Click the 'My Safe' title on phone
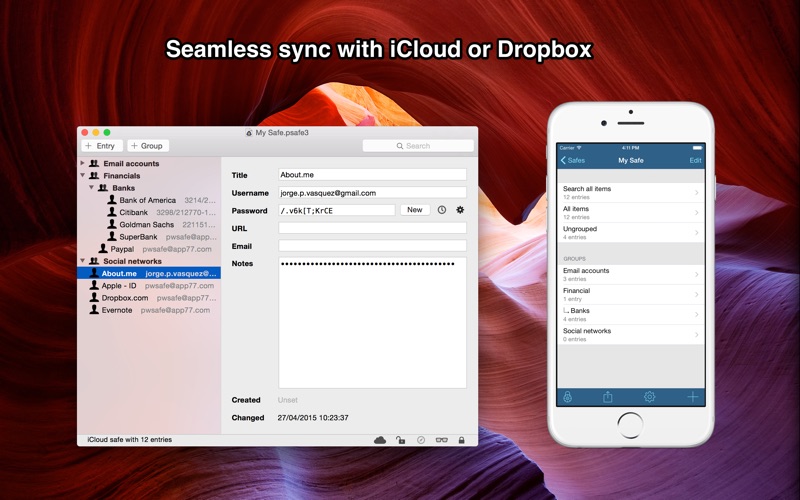This screenshot has width=800, height=500. pos(631,160)
